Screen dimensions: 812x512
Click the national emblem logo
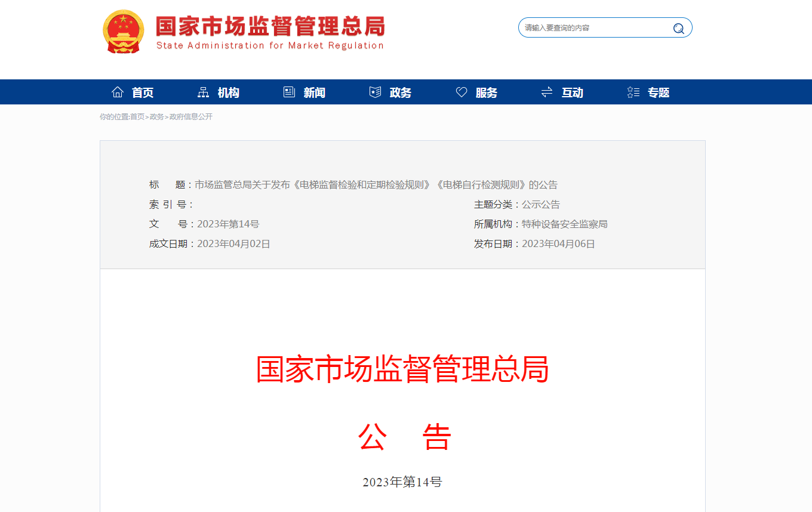click(123, 32)
